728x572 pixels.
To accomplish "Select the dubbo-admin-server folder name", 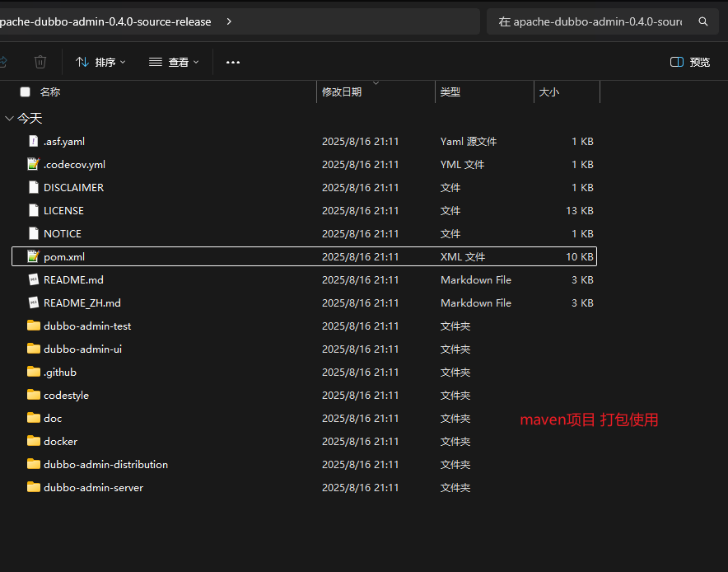I will coord(93,487).
